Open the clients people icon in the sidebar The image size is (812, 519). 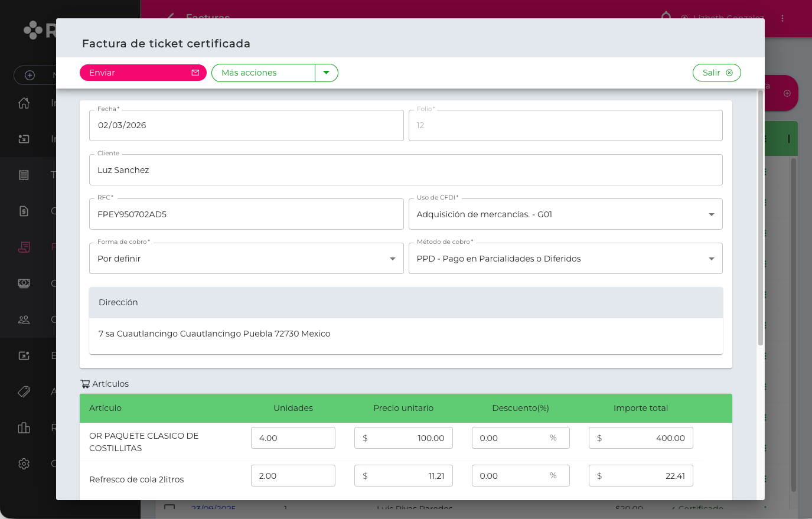24,319
